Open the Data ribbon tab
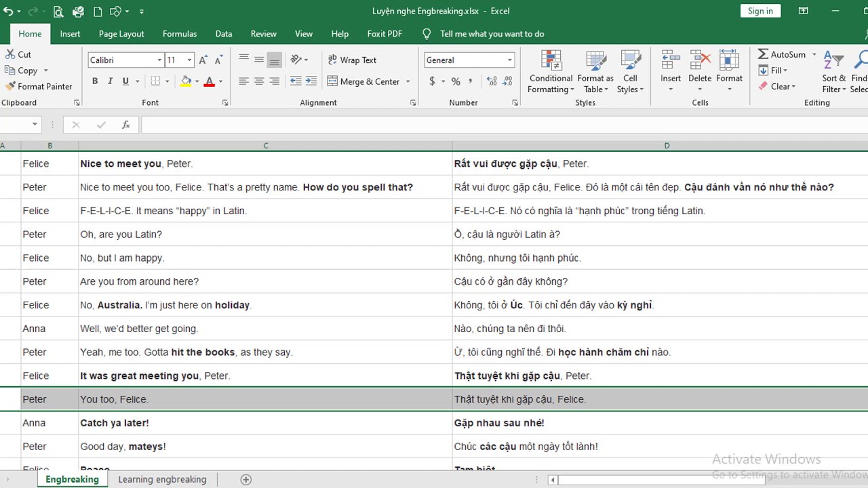868x488 pixels. pos(224,34)
